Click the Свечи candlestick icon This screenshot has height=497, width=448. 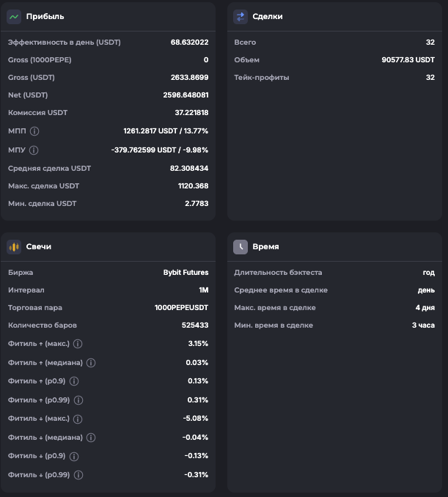14,247
